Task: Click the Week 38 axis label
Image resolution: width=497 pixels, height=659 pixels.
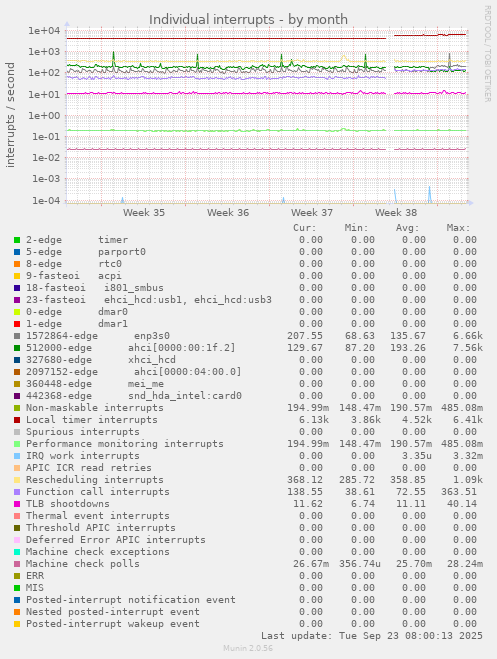Action: tap(396, 213)
